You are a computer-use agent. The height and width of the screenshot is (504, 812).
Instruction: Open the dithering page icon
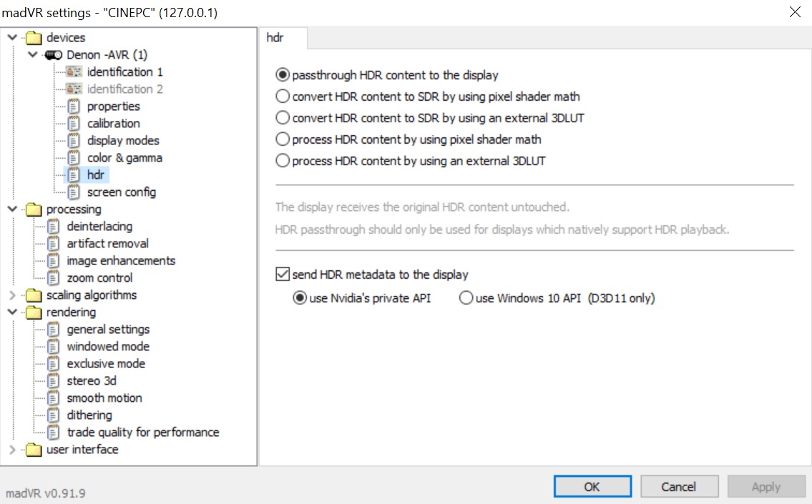[x=54, y=415]
